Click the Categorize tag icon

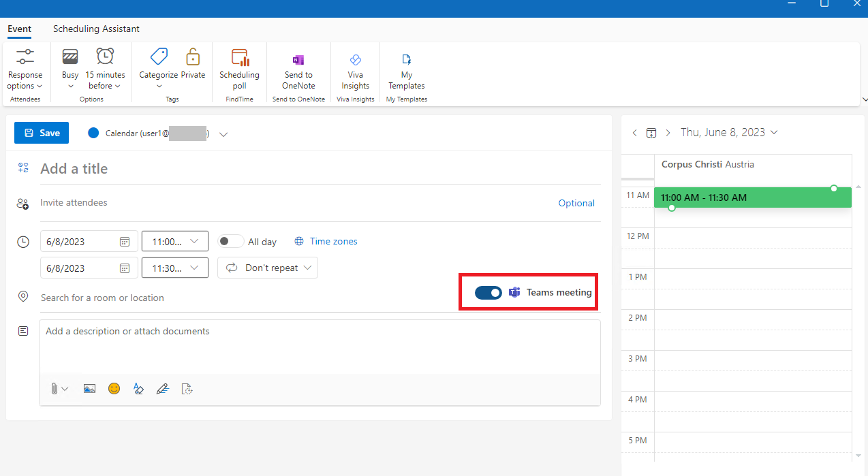[159, 57]
